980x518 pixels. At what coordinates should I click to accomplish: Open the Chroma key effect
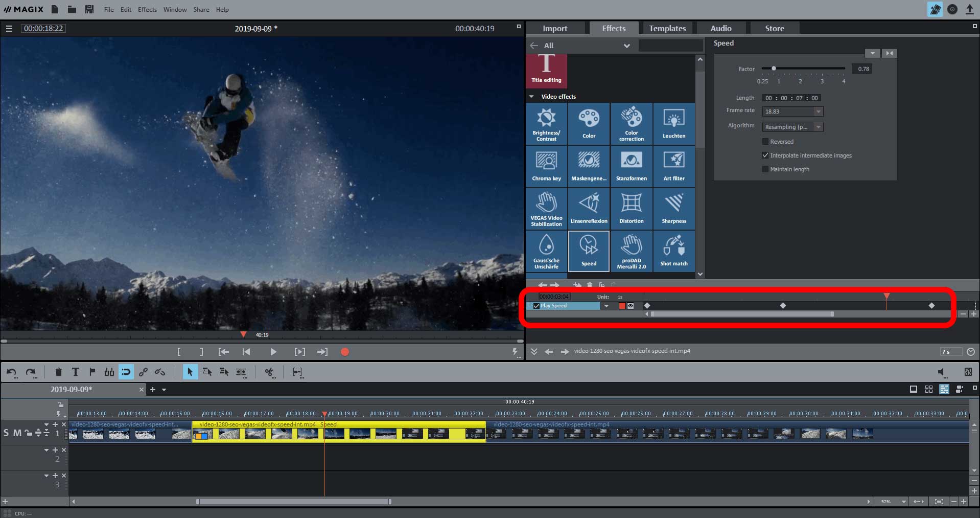coord(546,166)
